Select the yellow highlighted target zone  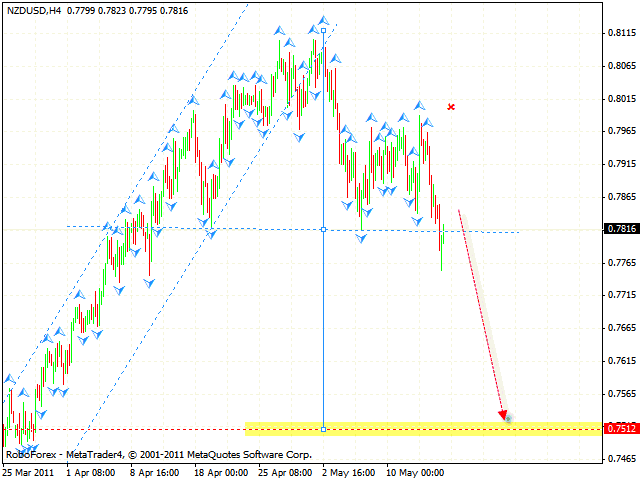click(420, 428)
